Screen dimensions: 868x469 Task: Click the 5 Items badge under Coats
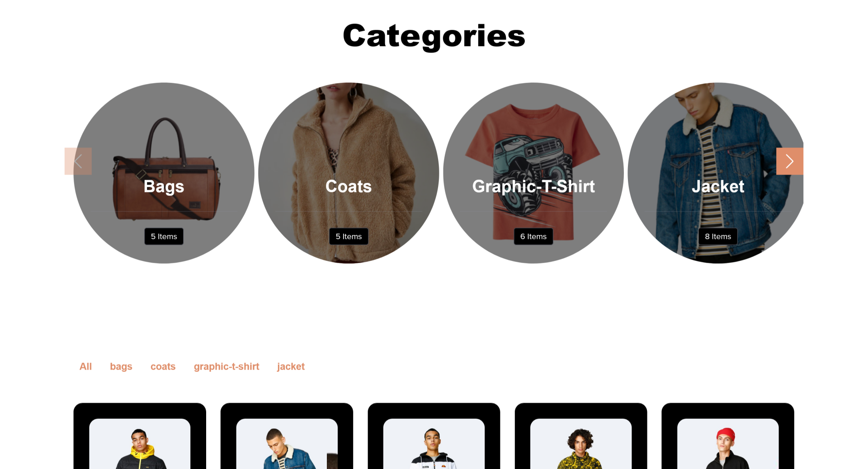pos(349,237)
